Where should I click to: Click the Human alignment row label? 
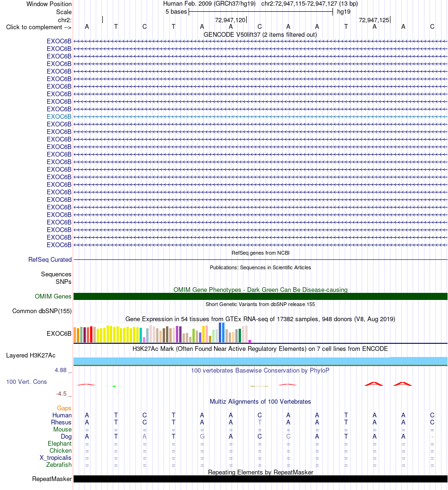pyautogui.click(x=62, y=415)
